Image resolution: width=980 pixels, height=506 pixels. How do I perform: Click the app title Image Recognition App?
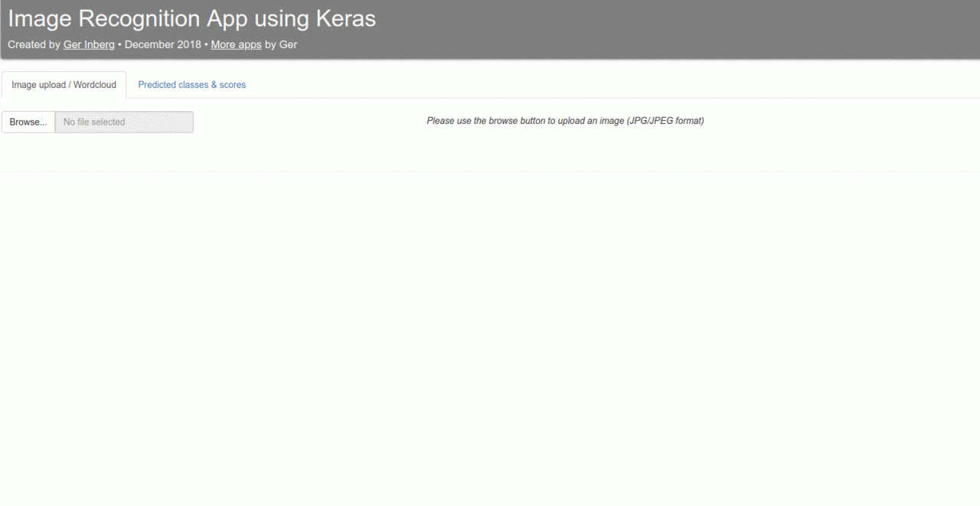point(191,18)
